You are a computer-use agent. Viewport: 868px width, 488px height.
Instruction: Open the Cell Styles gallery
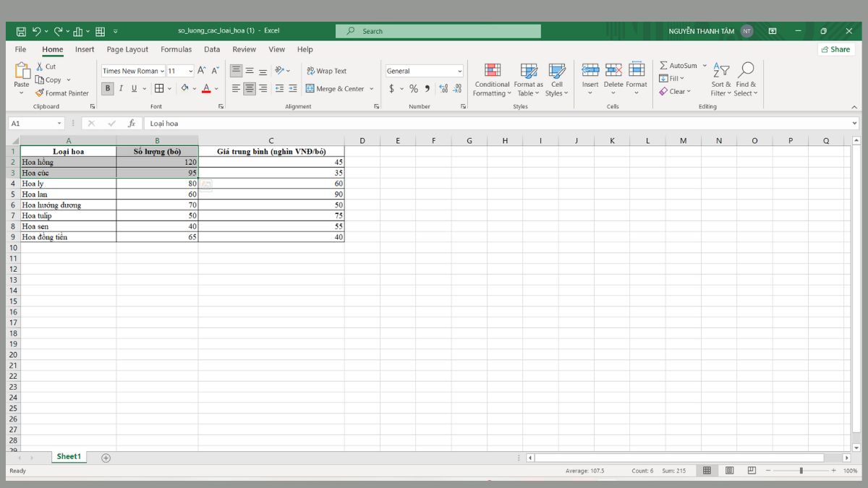(557, 80)
